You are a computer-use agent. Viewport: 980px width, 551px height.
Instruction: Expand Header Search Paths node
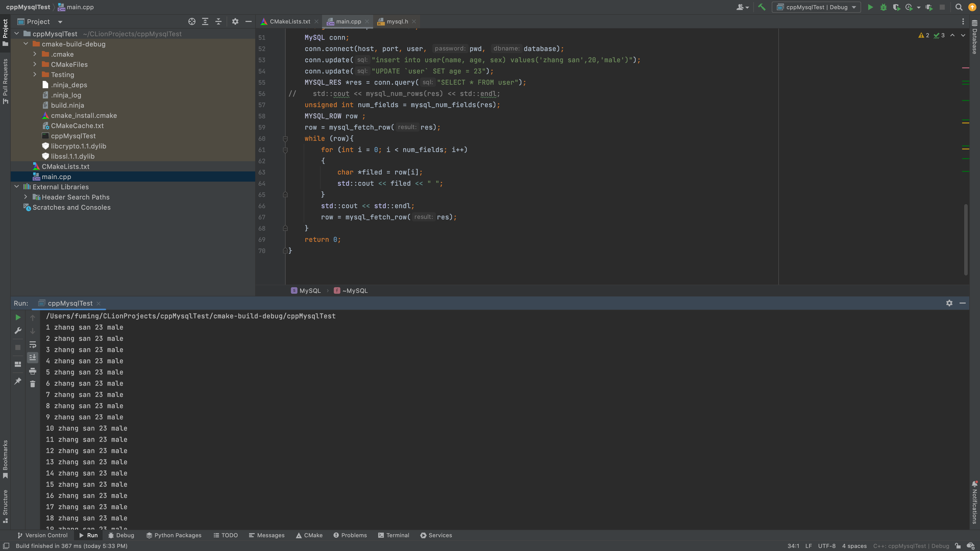tap(26, 197)
